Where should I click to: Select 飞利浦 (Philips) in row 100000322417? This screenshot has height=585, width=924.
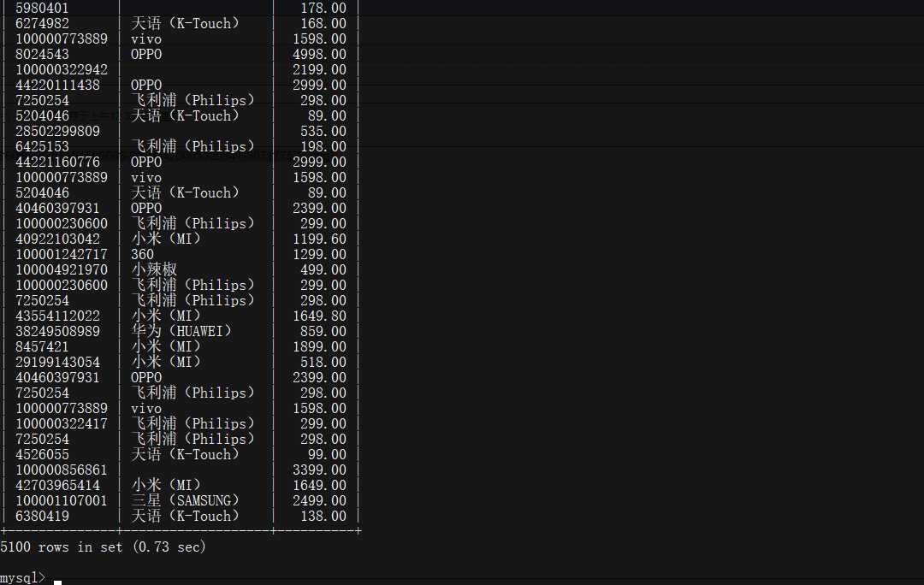click(x=192, y=424)
